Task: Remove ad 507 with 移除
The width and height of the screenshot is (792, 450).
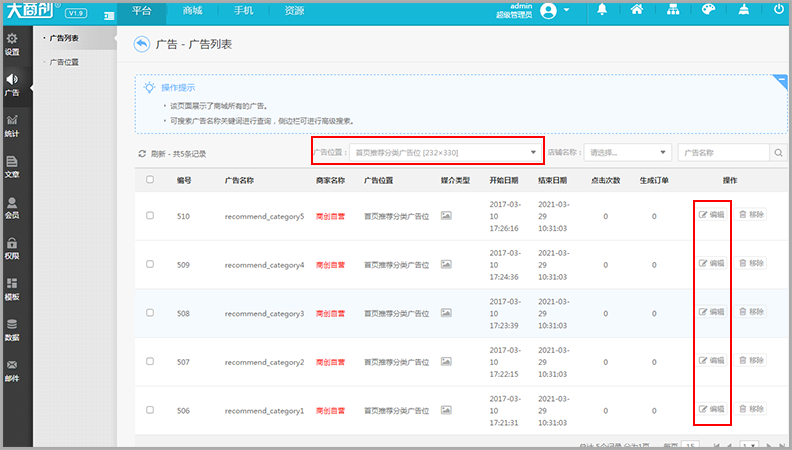Action: coord(751,360)
